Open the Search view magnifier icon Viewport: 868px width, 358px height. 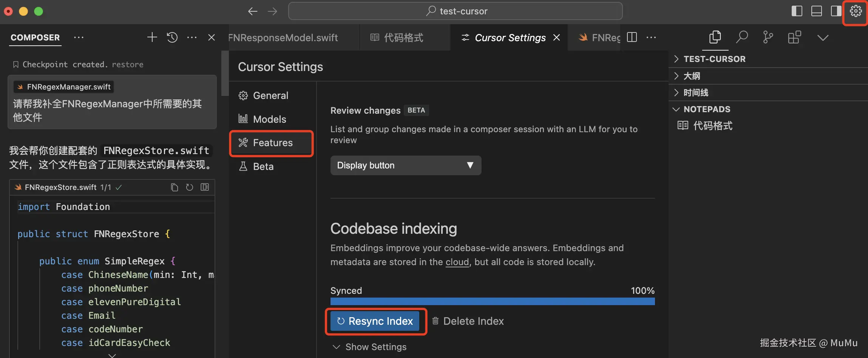click(742, 37)
